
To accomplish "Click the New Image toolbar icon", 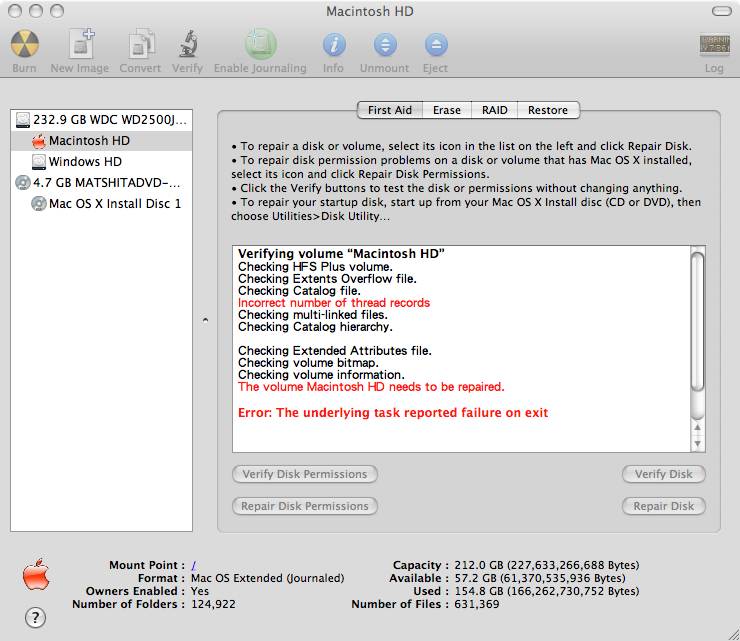I will 80,44.
